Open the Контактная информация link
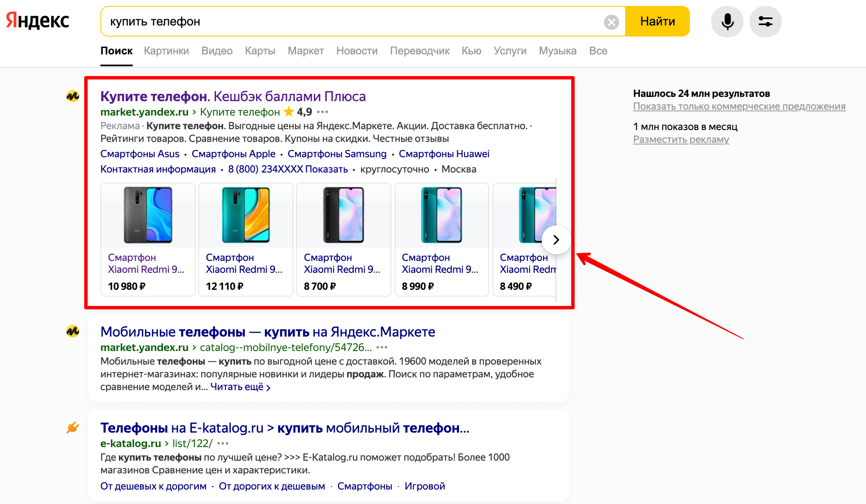The height and width of the screenshot is (504, 866). [158, 169]
